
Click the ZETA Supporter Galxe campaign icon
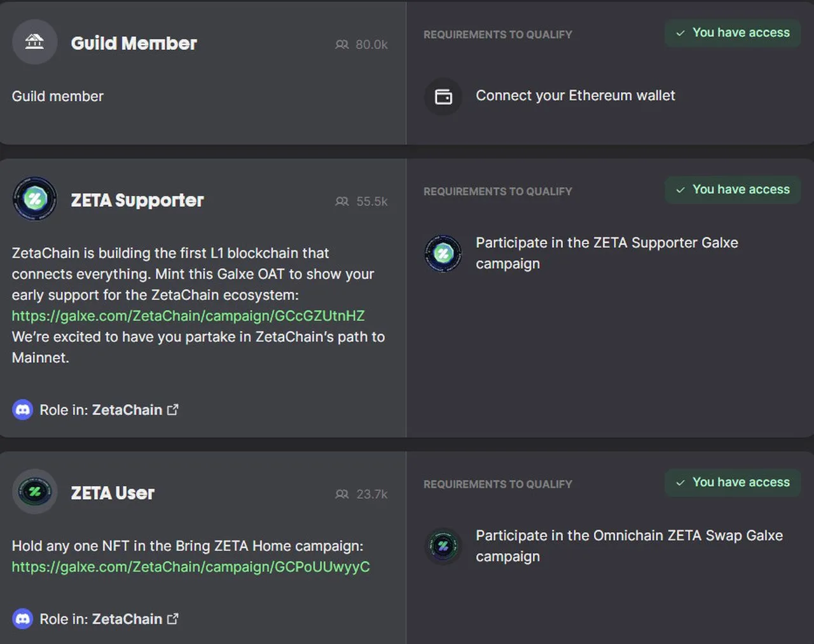(443, 254)
